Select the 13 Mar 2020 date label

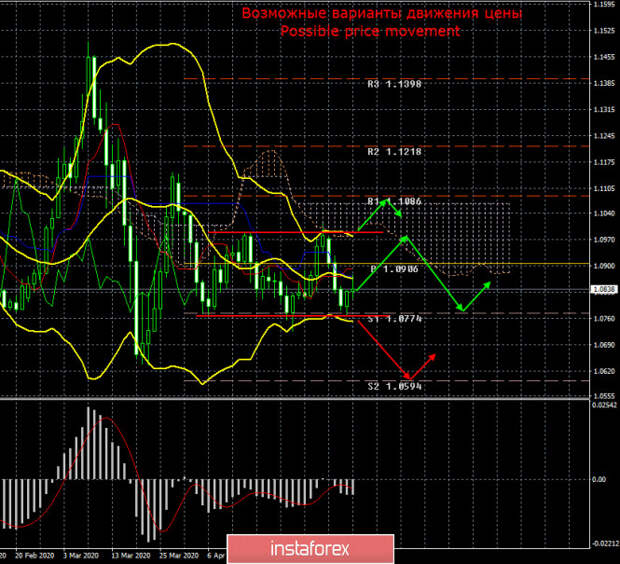point(131,556)
